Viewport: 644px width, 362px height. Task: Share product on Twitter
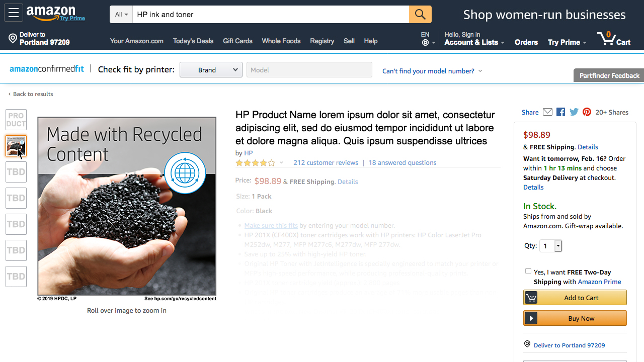click(574, 112)
